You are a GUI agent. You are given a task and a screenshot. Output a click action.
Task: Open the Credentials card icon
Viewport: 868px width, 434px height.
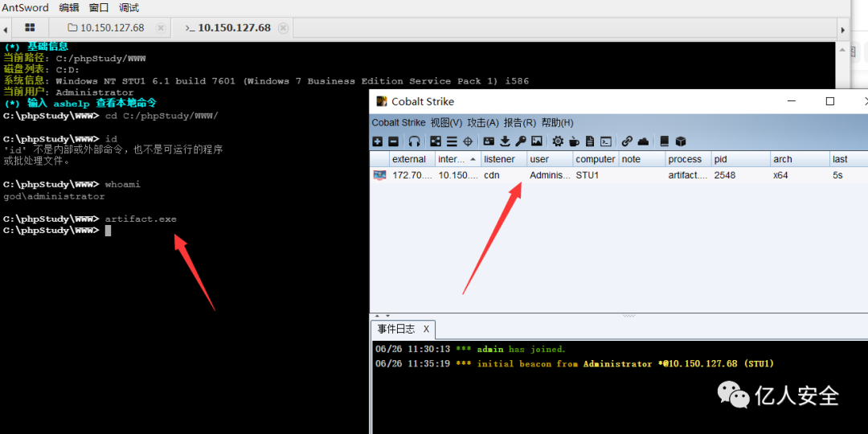(489, 141)
